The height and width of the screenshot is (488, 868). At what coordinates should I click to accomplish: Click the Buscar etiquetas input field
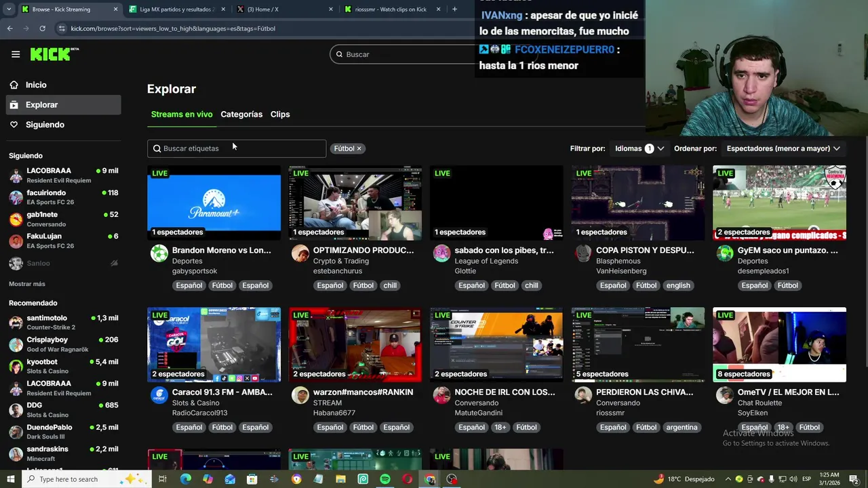coord(237,148)
